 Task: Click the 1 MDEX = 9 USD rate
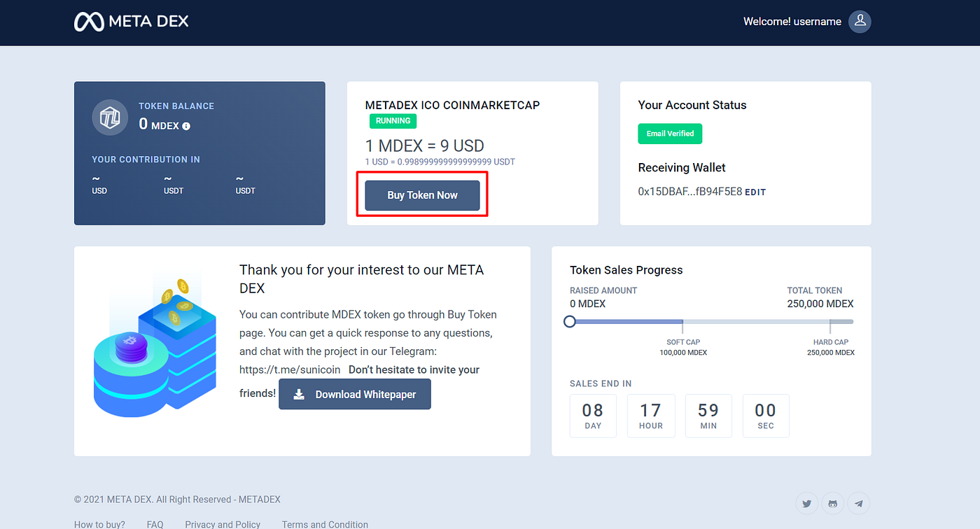coord(425,146)
